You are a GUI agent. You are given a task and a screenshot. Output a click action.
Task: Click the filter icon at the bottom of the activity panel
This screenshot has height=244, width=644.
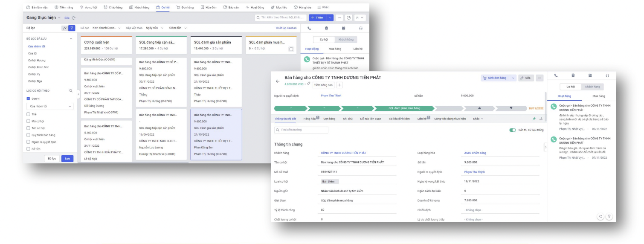click(609, 217)
